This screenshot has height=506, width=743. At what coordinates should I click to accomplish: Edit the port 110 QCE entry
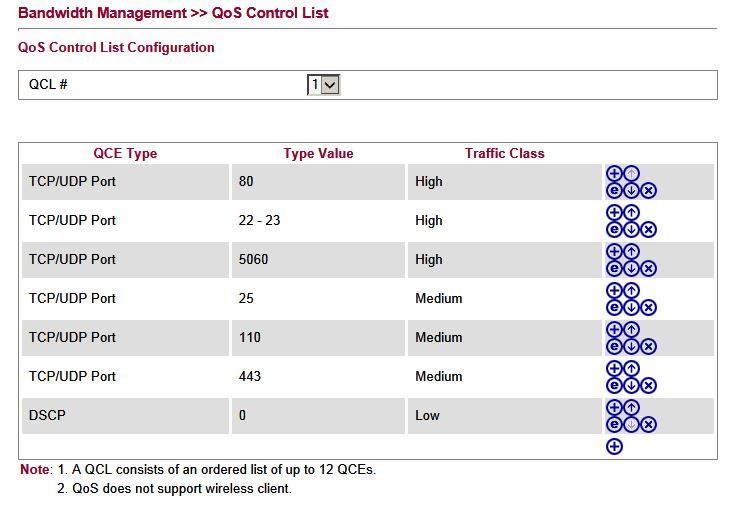click(x=614, y=346)
